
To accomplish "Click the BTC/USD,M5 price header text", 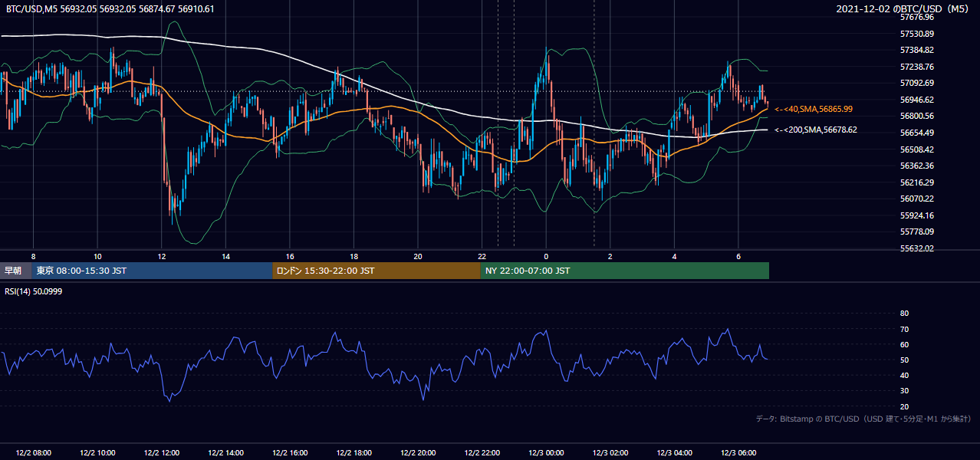I will [110, 9].
